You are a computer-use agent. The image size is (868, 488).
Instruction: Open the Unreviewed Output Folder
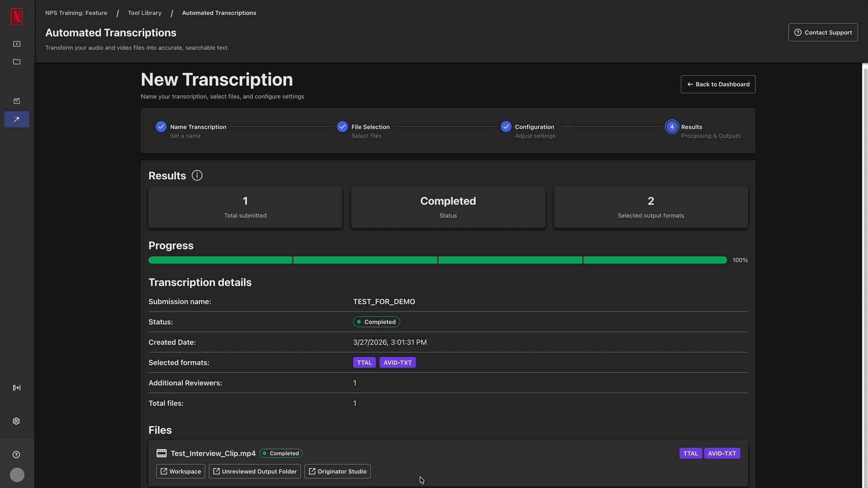coord(255,471)
